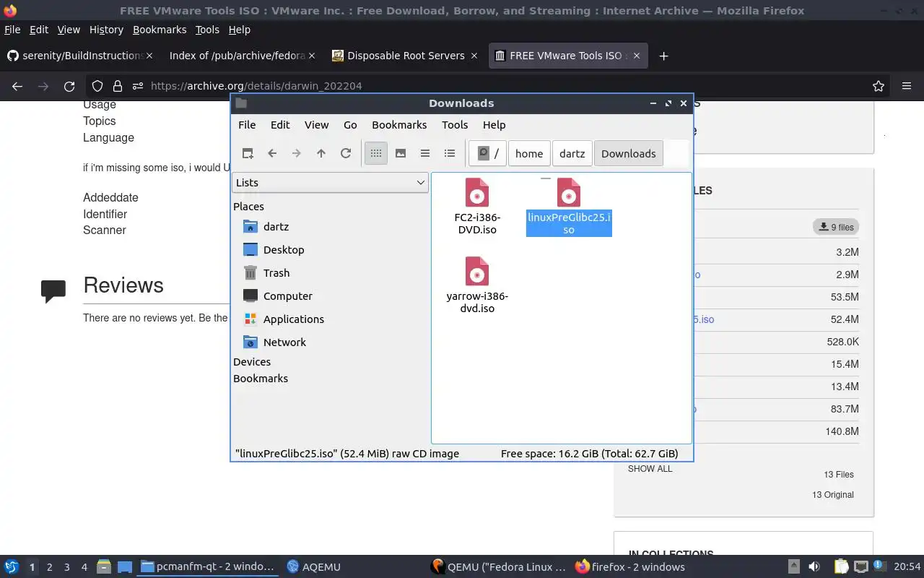Screen dimensions: 924x578
Task: Open a new Firefox tab with plus button
Action: click(x=663, y=56)
